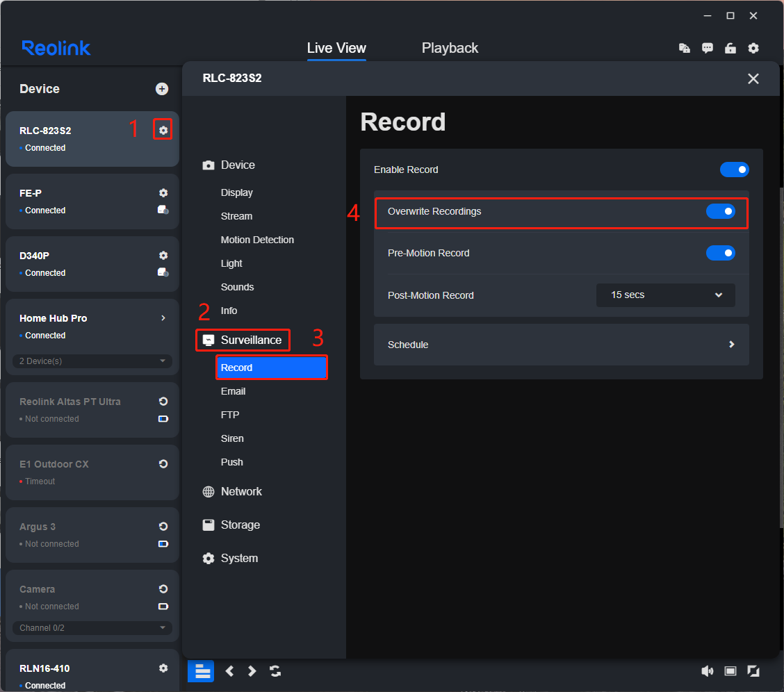Image resolution: width=784 pixels, height=692 pixels.
Task: Expand the Storage settings section
Action: pyautogui.click(x=231, y=525)
